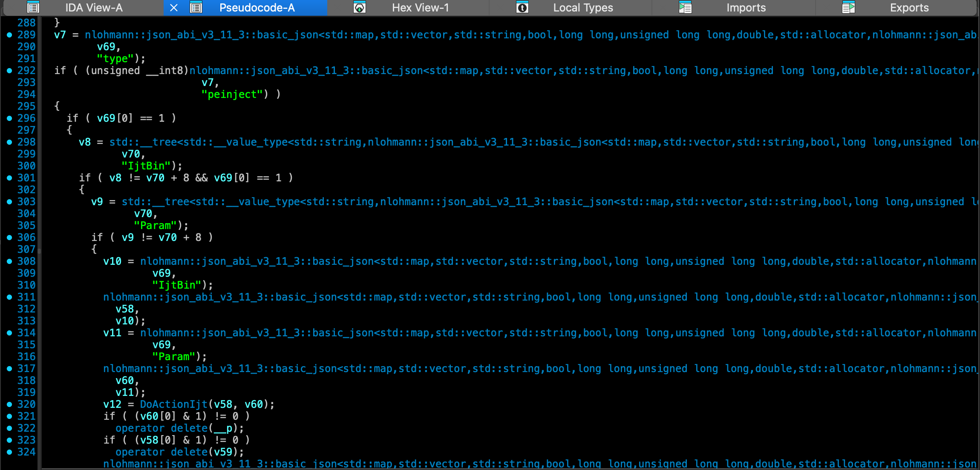This screenshot has height=470, width=980.
Task: Toggle breakpoint dot at line 301
Action: coord(9,178)
